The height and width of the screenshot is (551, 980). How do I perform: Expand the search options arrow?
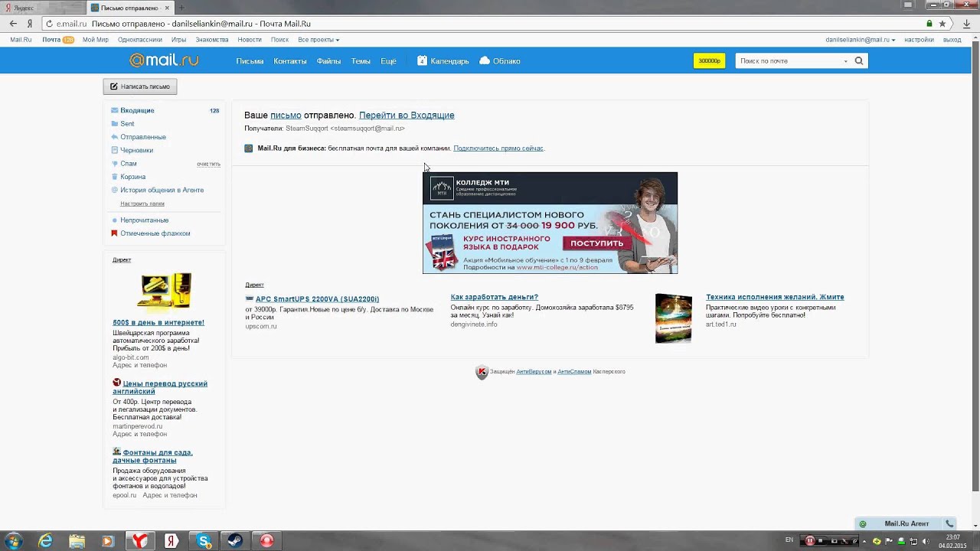point(845,61)
